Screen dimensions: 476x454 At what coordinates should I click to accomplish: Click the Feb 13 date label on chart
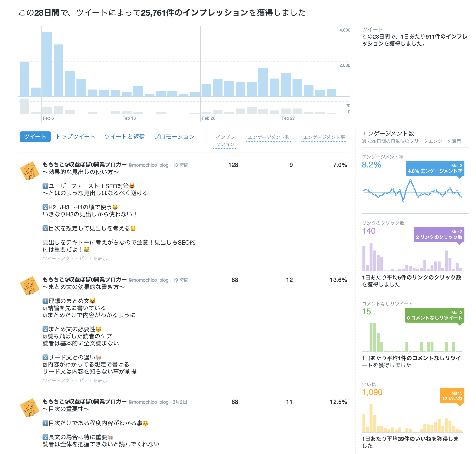129,118
